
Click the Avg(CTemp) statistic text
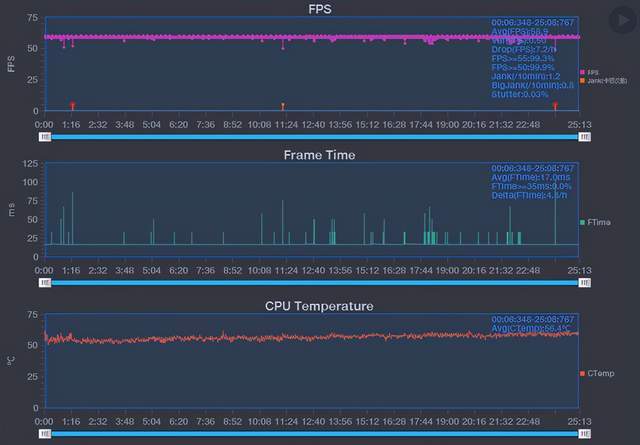coord(531,328)
